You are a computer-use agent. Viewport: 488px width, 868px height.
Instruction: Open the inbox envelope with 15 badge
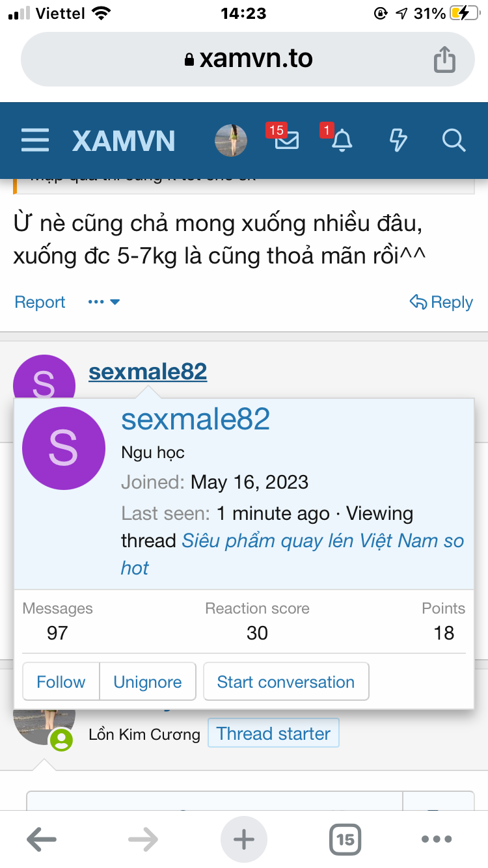[286, 140]
